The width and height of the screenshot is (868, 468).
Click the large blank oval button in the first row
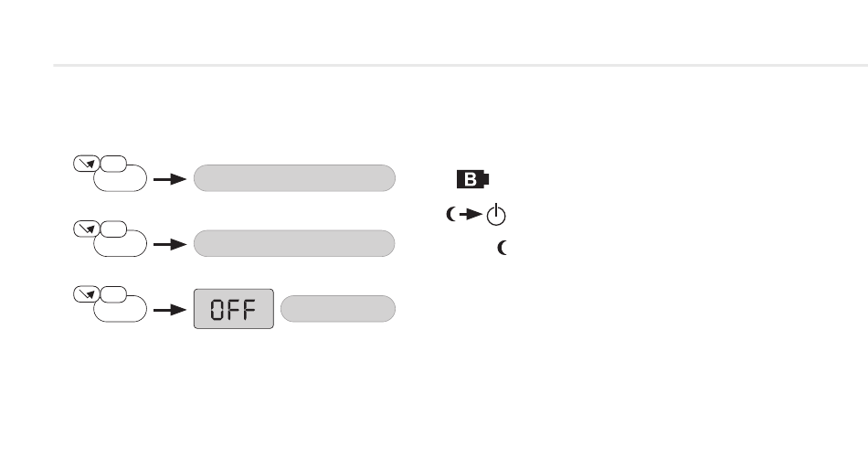pyautogui.click(x=122, y=179)
